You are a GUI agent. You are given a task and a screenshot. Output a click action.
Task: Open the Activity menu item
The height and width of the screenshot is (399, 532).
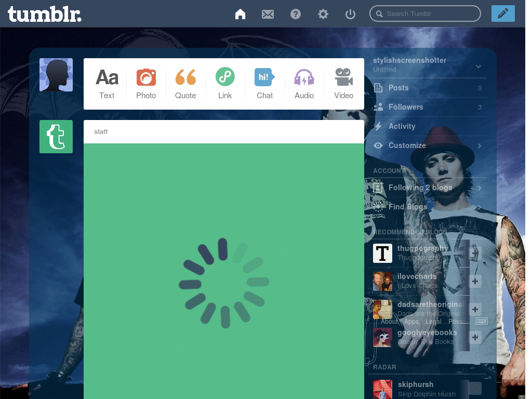click(427, 126)
